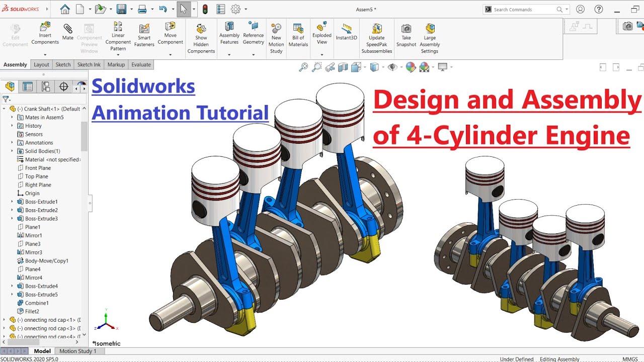Open DimXpertManager crosshair tab
Image resolution: width=644 pixels, height=362 pixels.
[64, 86]
